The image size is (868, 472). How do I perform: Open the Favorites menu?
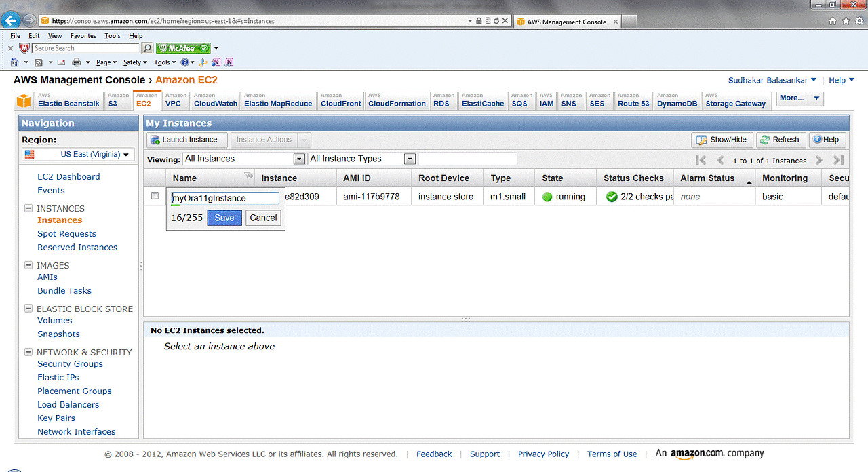(x=83, y=36)
